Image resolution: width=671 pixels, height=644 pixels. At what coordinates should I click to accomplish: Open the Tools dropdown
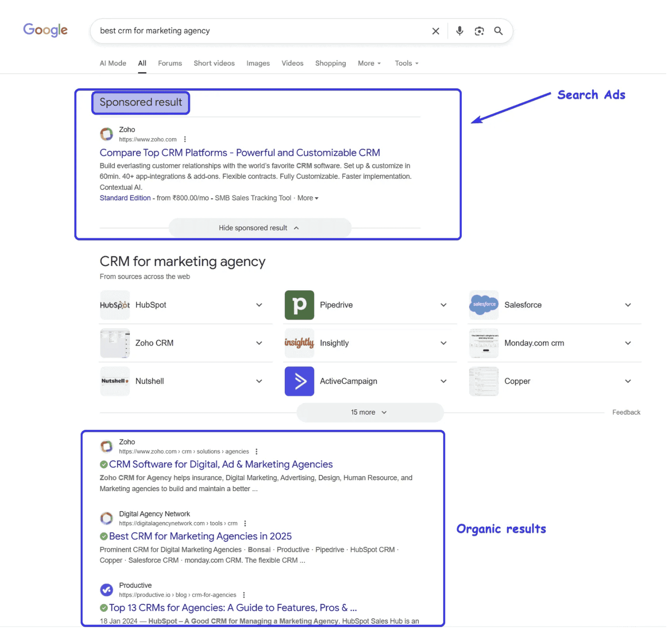coord(407,63)
